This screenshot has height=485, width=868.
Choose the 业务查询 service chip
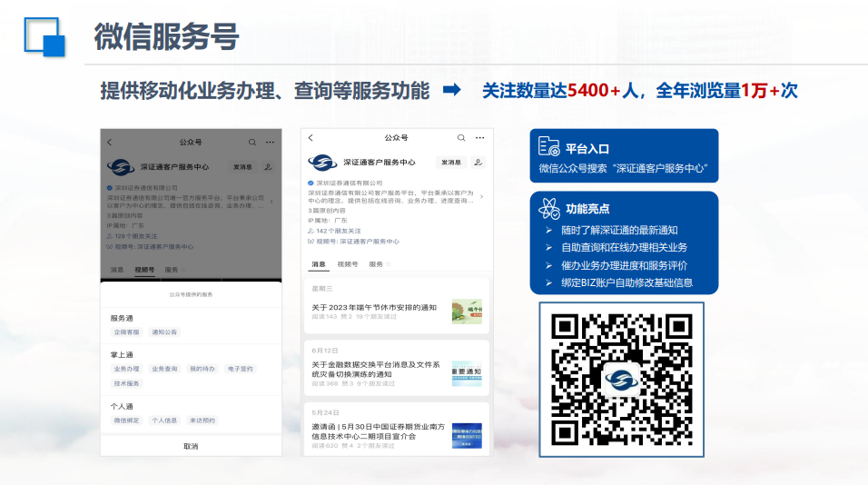click(x=164, y=369)
